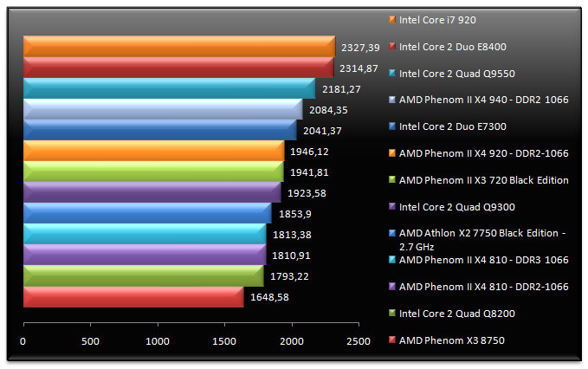
Task: Select the red bar valued 2314,87
Action: coord(178,68)
